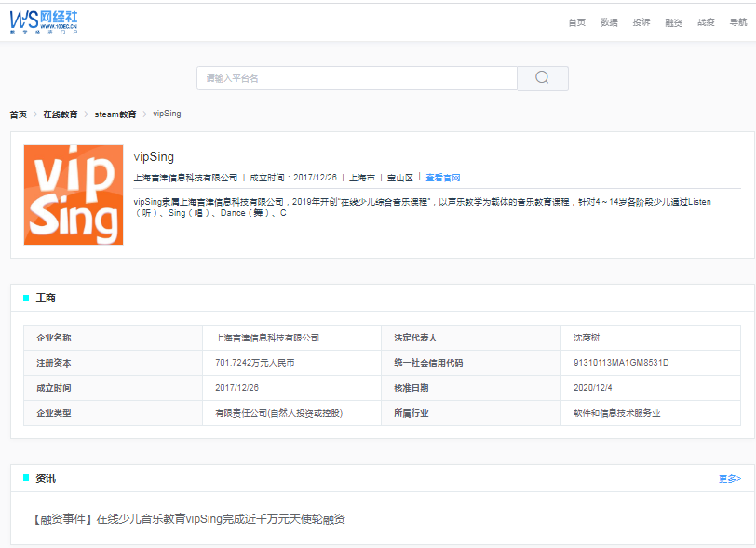Open the vipSing 天使轮融资 news article
The width and height of the screenshot is (756, 548).
click(189, 519)
